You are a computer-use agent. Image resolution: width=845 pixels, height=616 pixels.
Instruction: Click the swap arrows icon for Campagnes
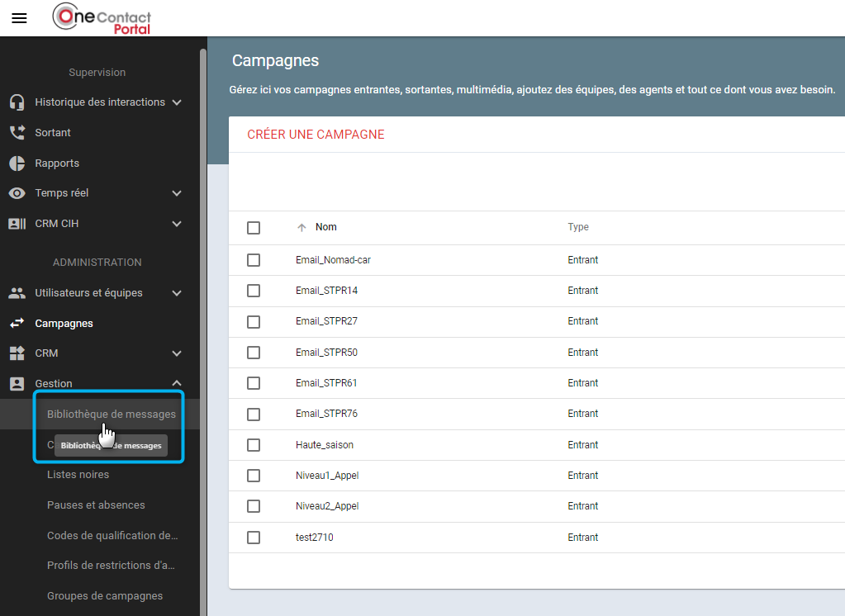pyautogui.click(x=17, y=323)
